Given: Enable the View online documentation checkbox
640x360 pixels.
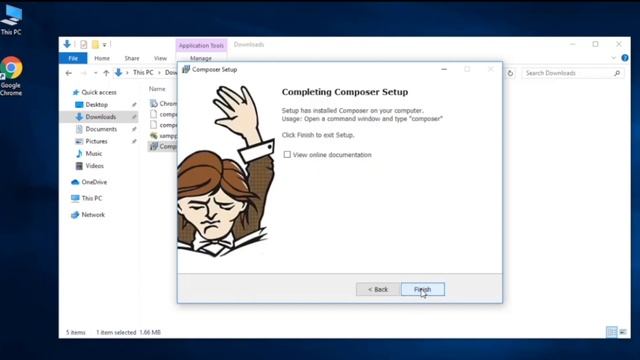Looking at the screenshot, I should (x=287, y=155).
